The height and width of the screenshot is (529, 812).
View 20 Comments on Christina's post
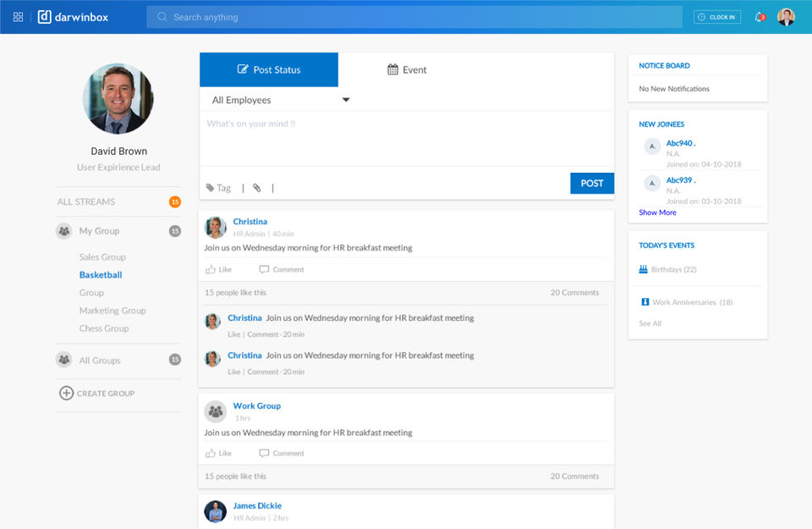[574, 293]
